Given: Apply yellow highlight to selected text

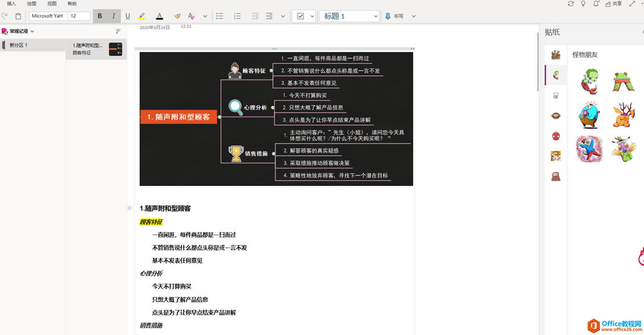Looking at the screenshot, I should pos(142,16).
